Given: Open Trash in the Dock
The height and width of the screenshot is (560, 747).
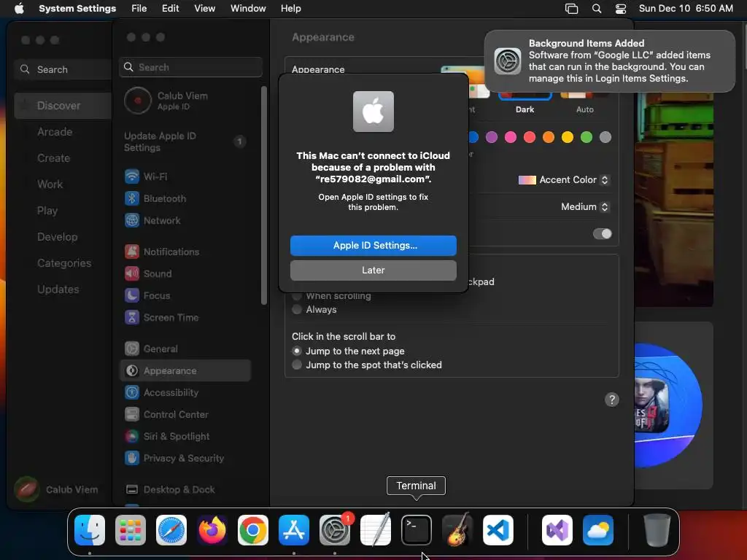Looking at the screenshot, I should [657, 529].
